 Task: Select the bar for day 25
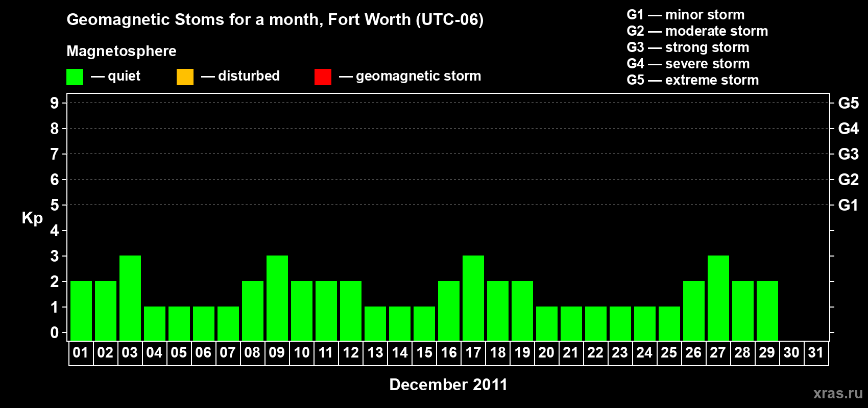(x=669, y=323)
